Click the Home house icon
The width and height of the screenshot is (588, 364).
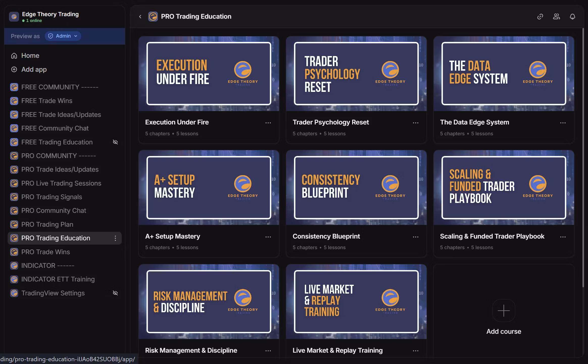[14, 56]
